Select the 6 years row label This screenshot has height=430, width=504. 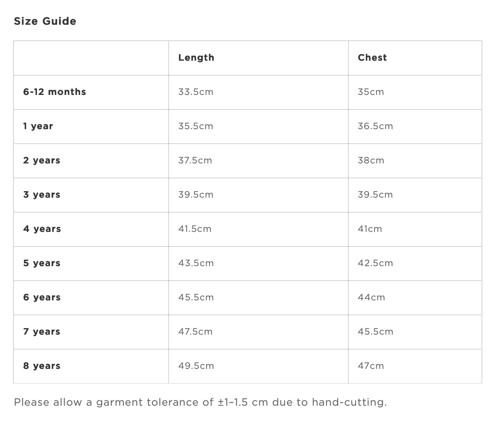[x=42, y=298]
